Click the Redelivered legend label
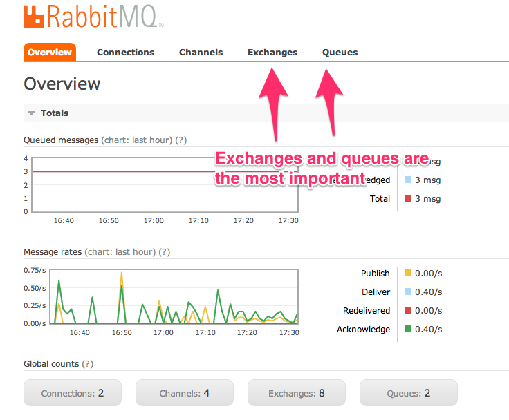This screenshot has height=420, width=509. point(367,311)
